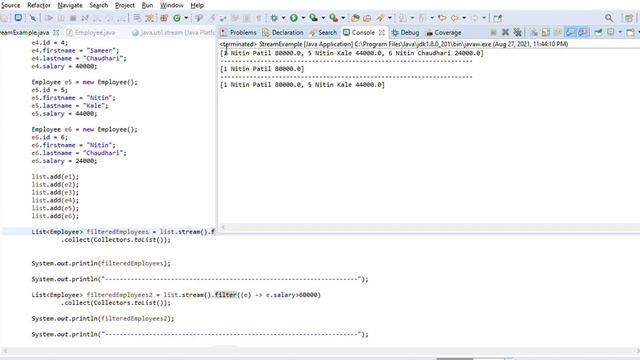Click code line "list.add(e3);"
The height and width of the screenshot is (360, 640).
coord(55,192)
